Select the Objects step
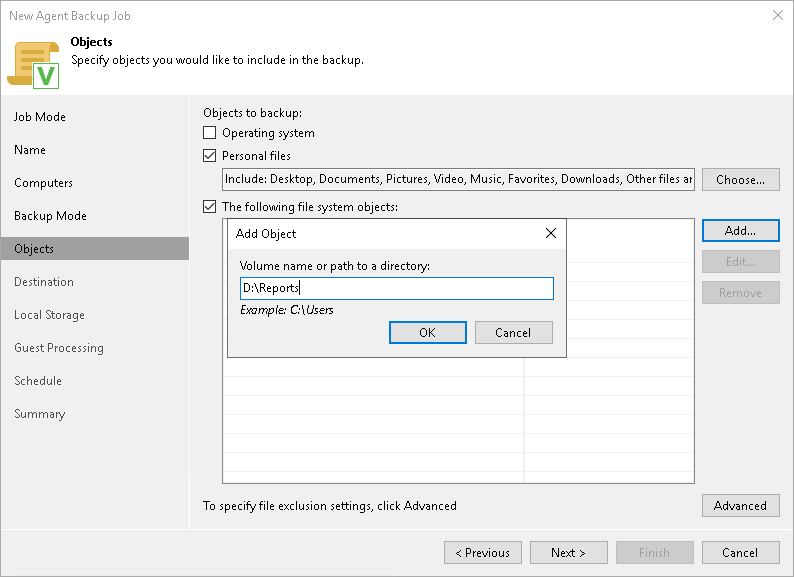Image resolution: width=794 pixels, height=577 pixels. 95,249
